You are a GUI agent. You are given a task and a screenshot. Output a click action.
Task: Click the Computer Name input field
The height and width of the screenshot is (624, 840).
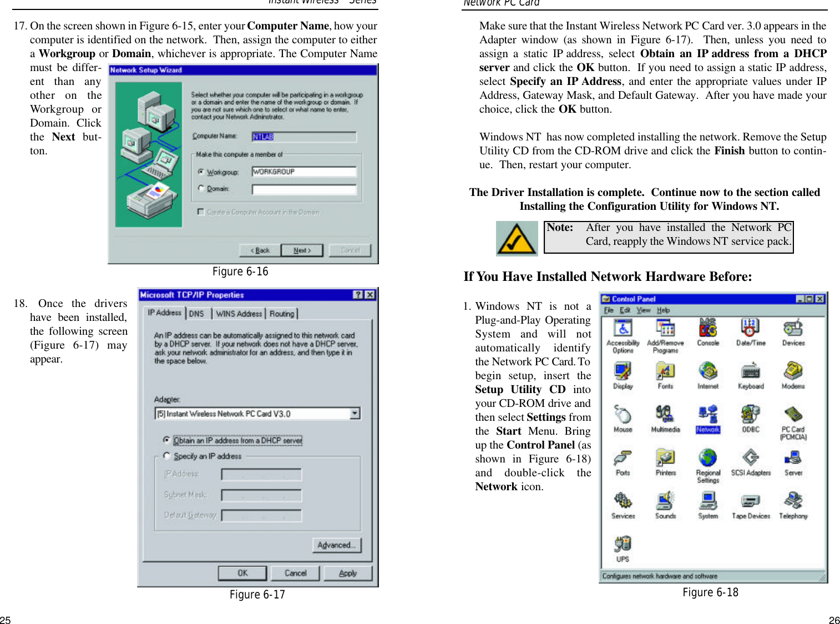[x=304, y=137]
